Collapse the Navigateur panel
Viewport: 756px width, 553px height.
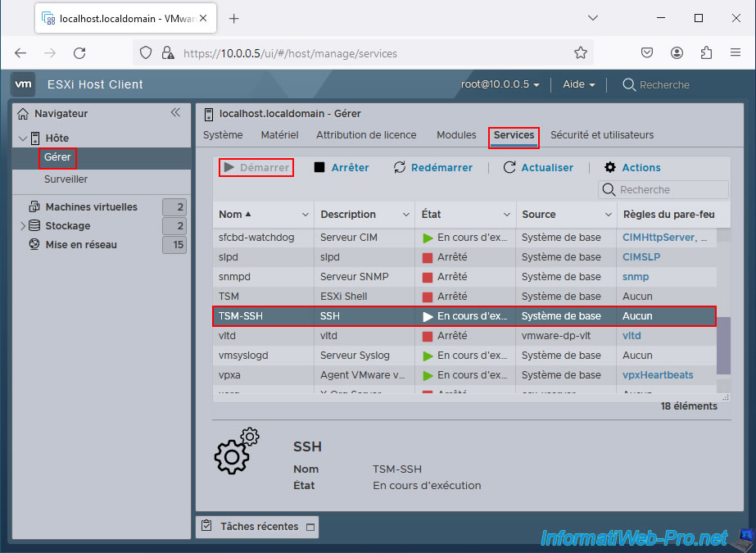click(175, 113)
